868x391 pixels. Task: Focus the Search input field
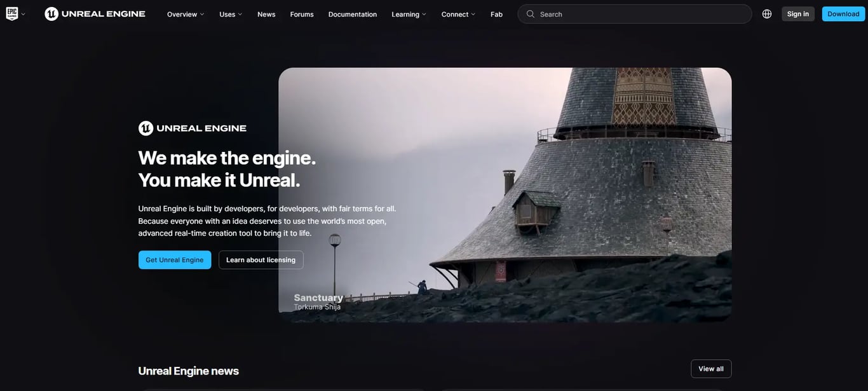pos(635,14)
